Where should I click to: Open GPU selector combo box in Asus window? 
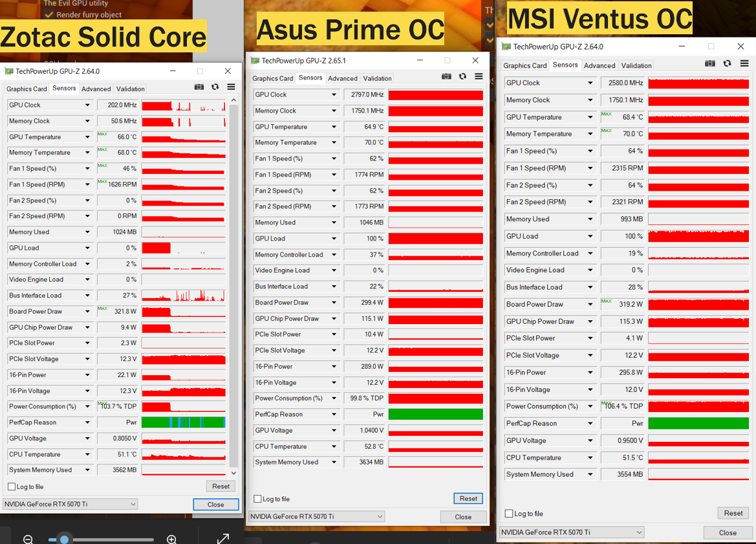click(x=317, y=516)
